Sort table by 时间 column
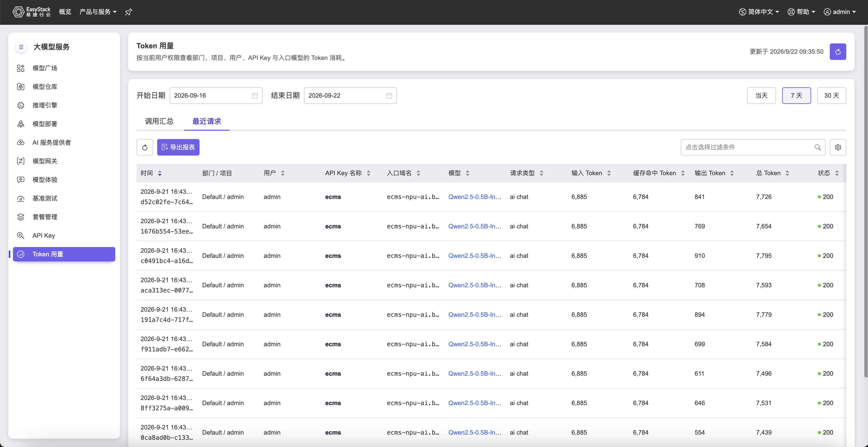This screenshot has height=447, width=868. coord(160,173)
